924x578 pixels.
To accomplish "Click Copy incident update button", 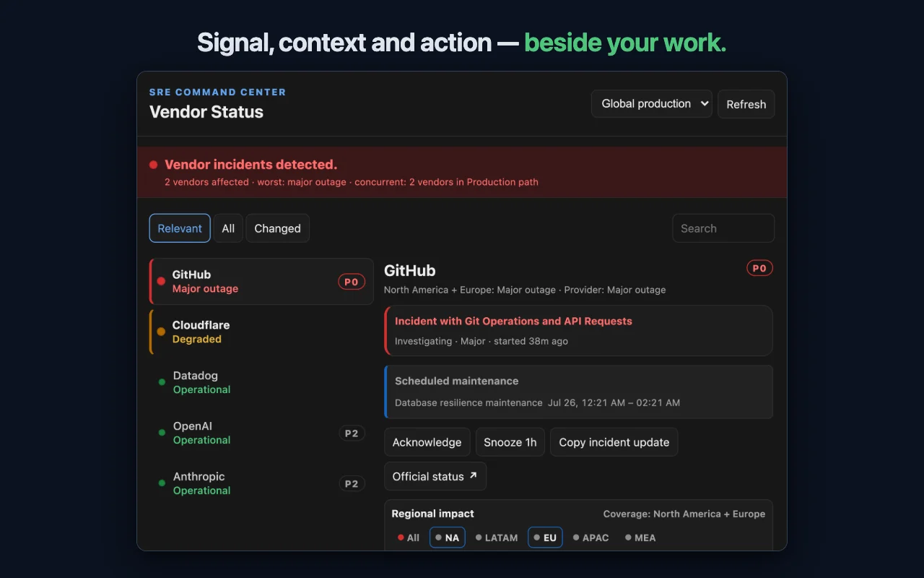I will pyautogui.click(x=614, y=442).
